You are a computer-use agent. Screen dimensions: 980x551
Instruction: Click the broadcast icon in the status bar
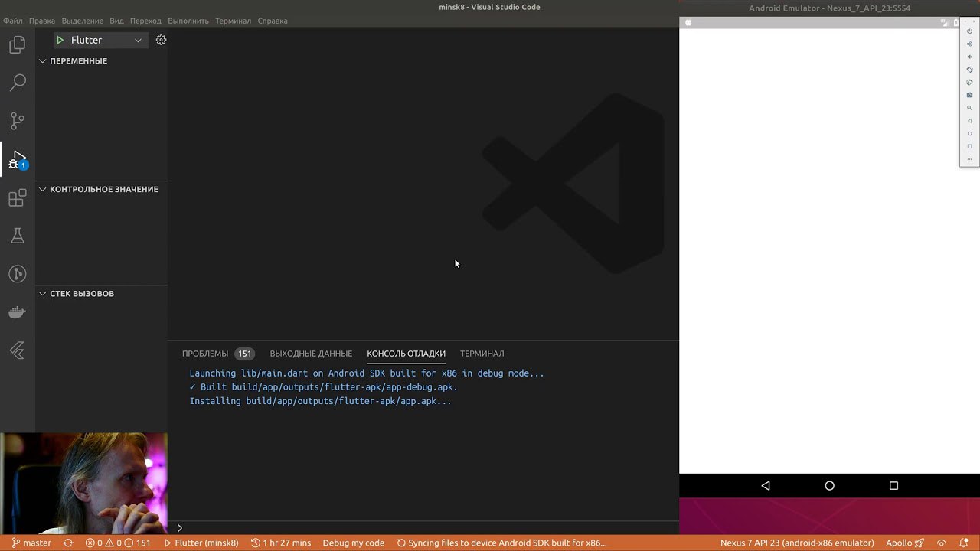[942, 543]
